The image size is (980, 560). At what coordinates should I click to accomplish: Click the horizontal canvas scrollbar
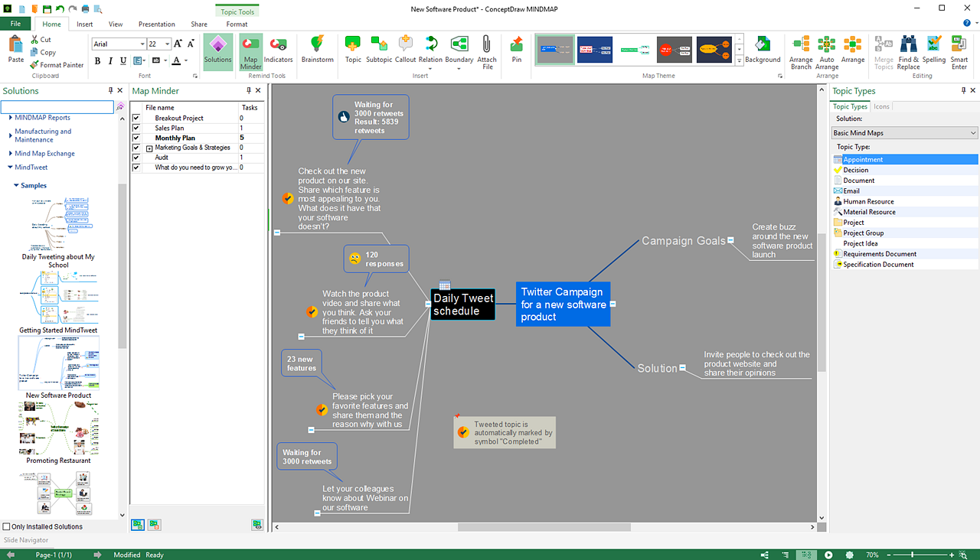click(x=544, y=527)
